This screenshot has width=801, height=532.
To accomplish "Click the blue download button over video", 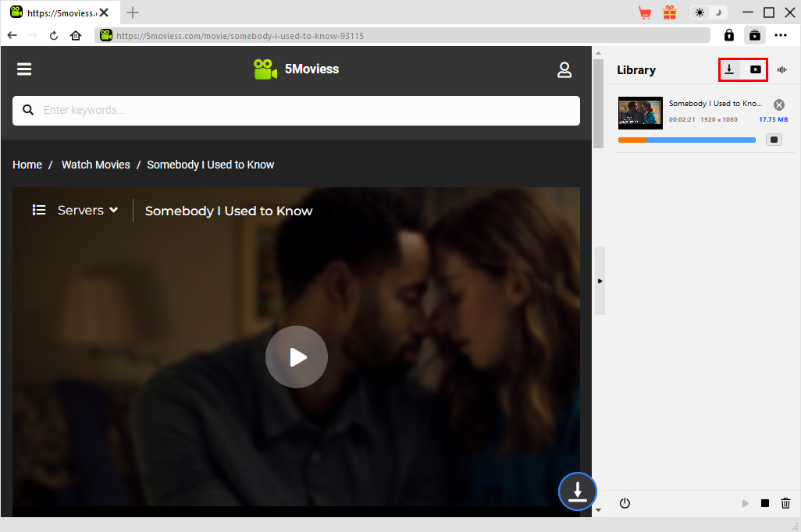I will click(577, 491).
